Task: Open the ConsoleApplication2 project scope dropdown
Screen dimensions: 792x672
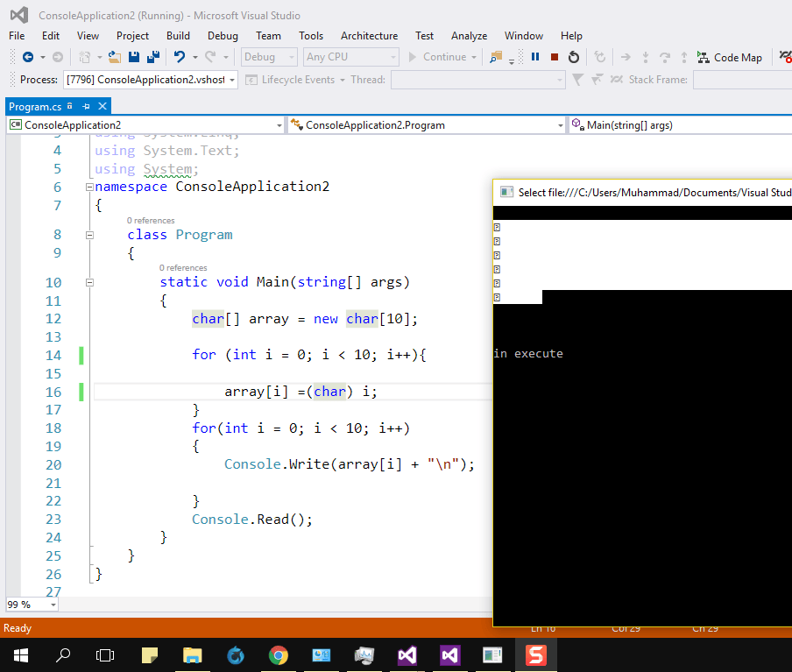Action: (x=145, y=125)
